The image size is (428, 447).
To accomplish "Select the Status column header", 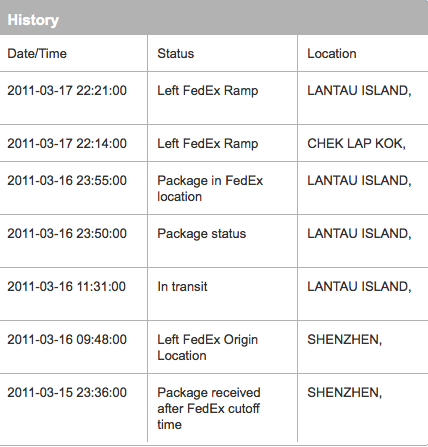I will pos(176,54).
